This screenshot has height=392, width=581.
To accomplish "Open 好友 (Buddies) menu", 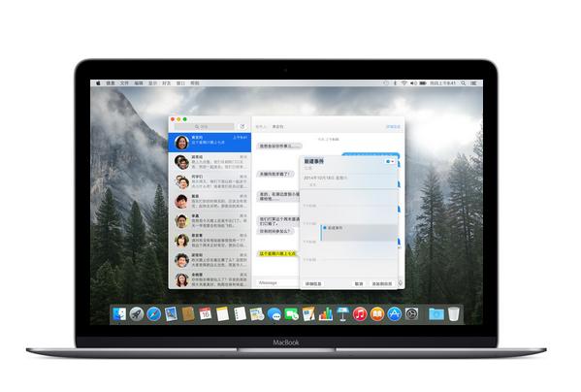I will click(167, 83).
